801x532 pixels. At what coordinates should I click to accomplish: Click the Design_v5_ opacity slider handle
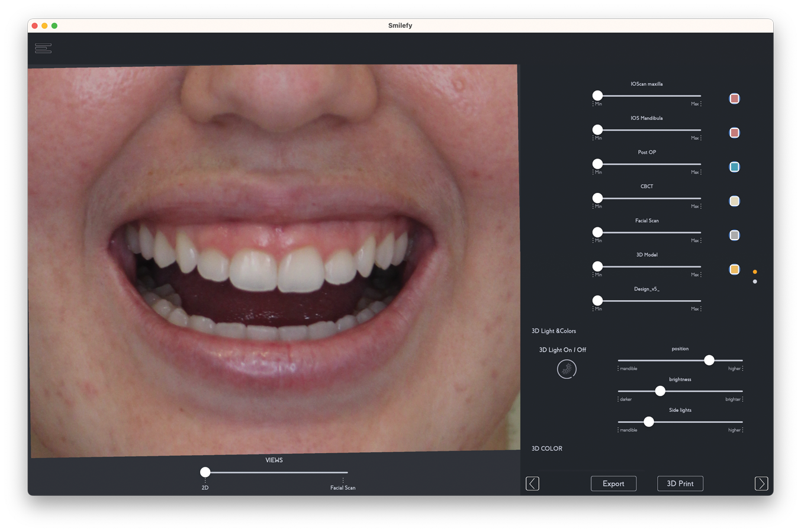tap(598, 301)
